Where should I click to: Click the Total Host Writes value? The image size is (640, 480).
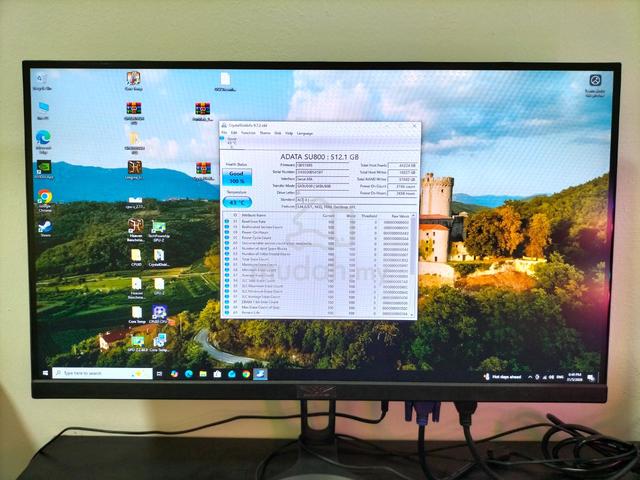coord(402,172)
